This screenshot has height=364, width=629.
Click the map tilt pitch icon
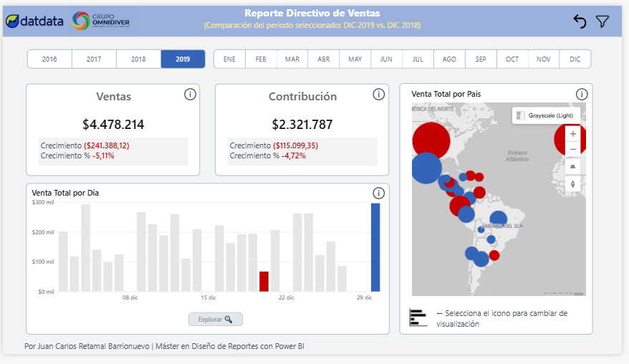coord(573,166)
